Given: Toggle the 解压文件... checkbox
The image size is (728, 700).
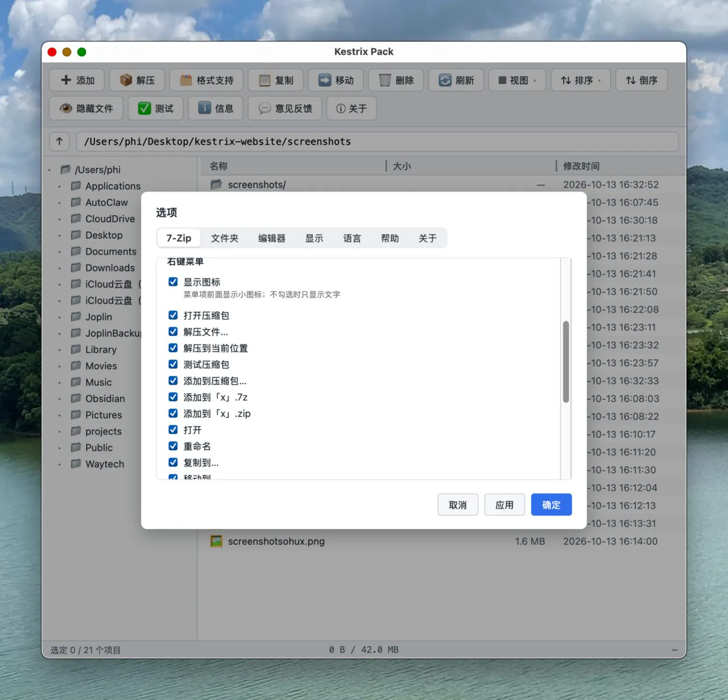Looking at the screenshot, I should (x=173, y=331).
